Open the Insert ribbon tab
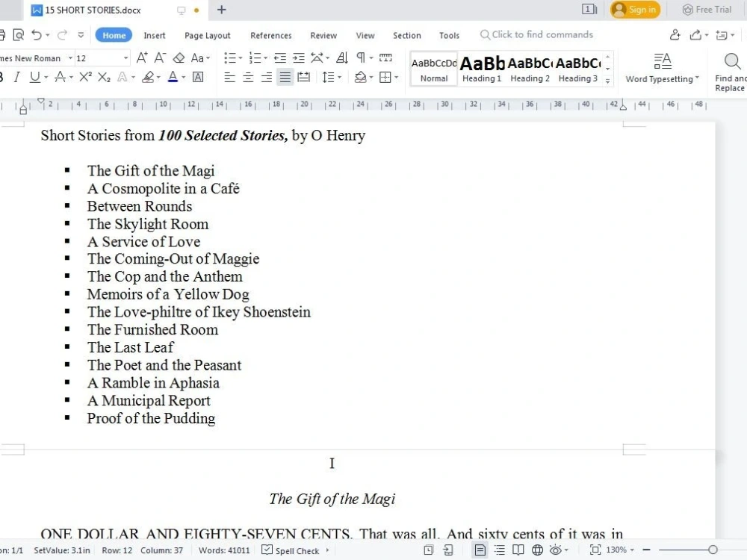This screenshot has height=560, width=747. (x=155, y=35)
